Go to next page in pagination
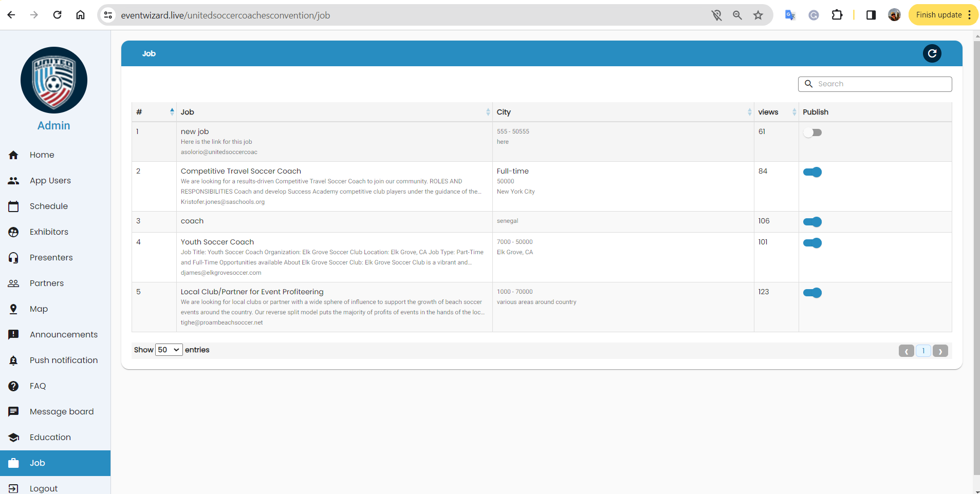 point(940,351)
